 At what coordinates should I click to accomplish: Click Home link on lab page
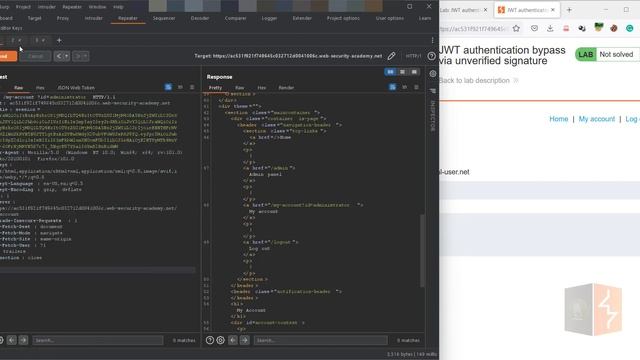pyautogui.click(x=558, y=119)
